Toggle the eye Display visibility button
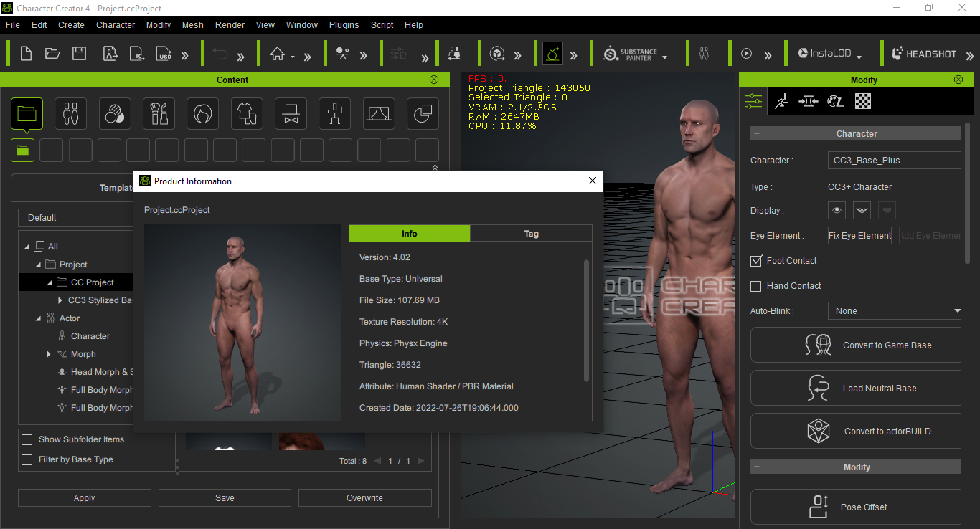The width and height of the screenshot is (980, 529). coord(837,211)
